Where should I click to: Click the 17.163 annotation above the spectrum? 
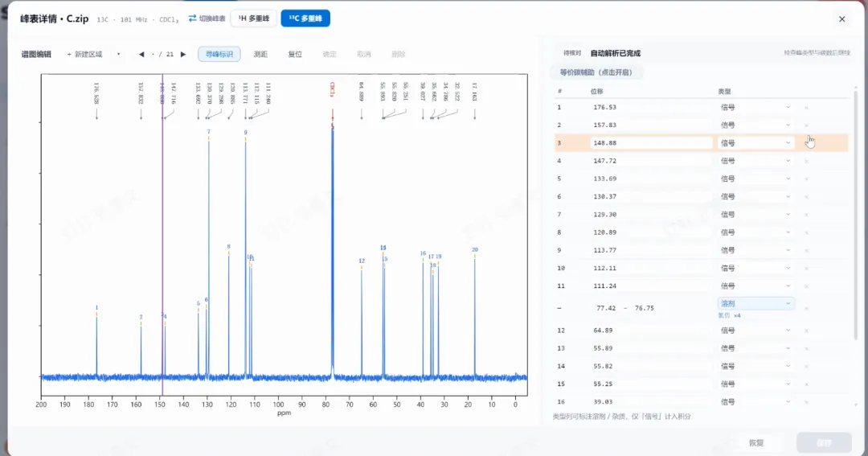click(x=474, y=92)
